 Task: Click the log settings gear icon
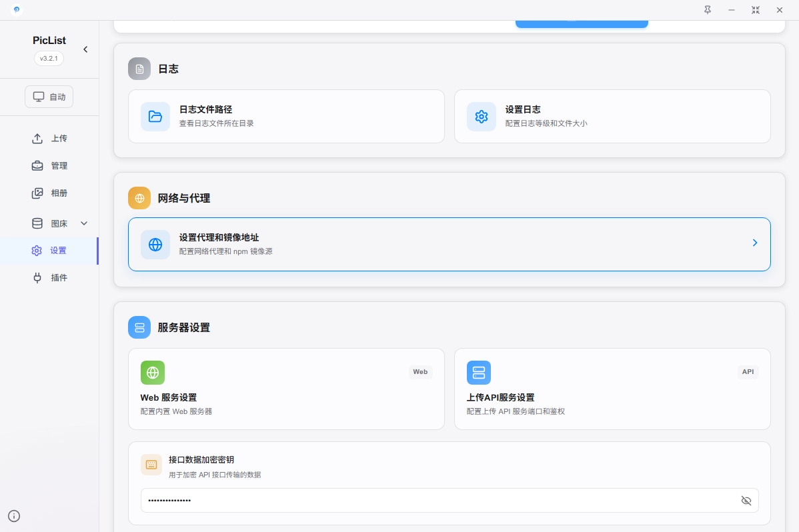(481, 117)
